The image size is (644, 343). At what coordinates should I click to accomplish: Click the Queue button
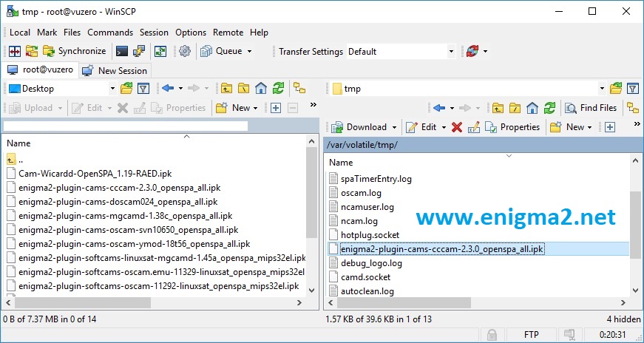(x=222, y=51)
